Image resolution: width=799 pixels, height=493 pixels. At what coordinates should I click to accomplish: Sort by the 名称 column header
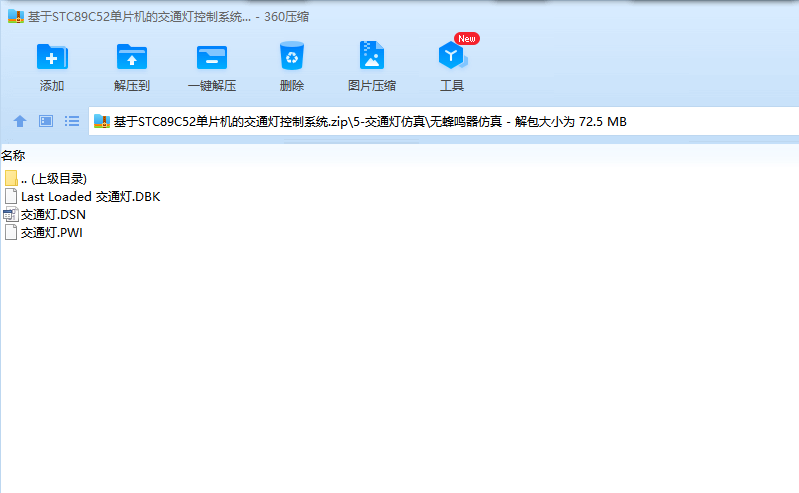coord(13,155)
